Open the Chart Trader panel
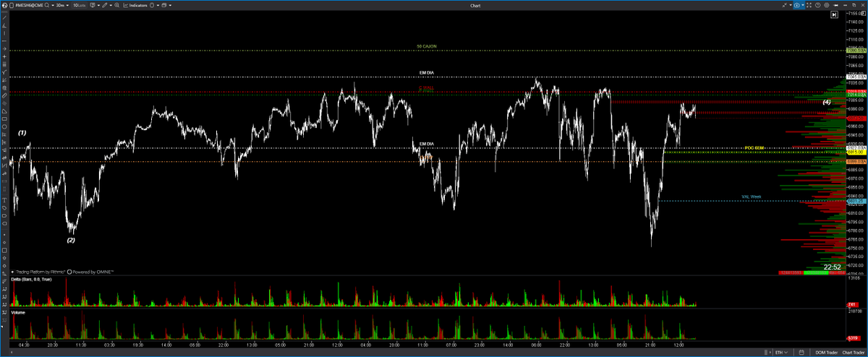868x357 pixels. 854,353
